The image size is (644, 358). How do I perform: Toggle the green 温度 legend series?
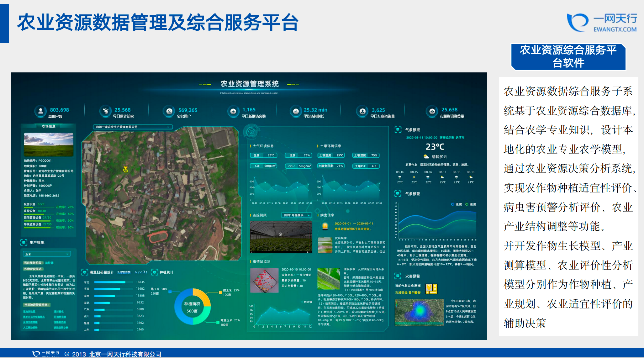470,204
